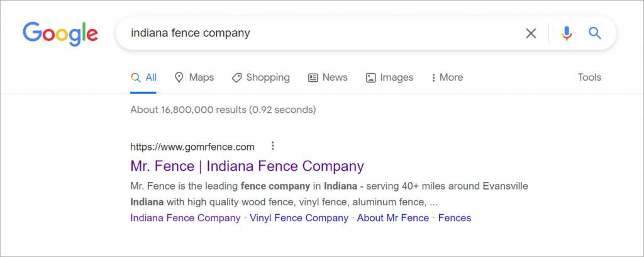This screenshot has height=257, width=644.
Task: Click the price tag Shopping icon
Action: click(x=236, y=77)
